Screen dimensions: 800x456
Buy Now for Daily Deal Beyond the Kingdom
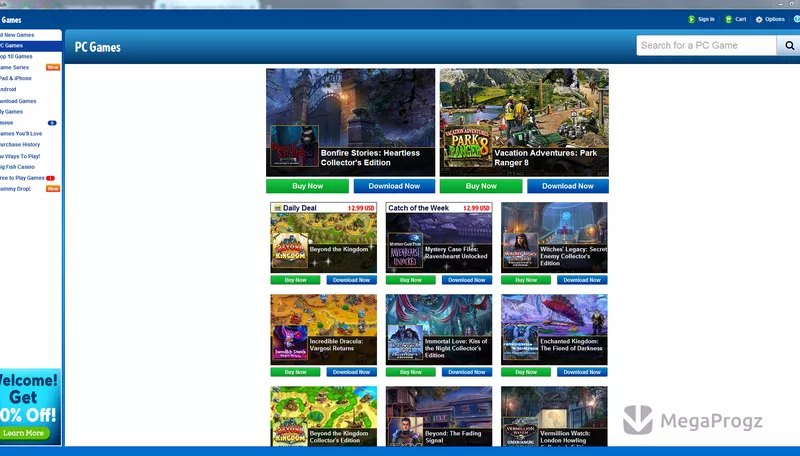click(x=295, y=280)
